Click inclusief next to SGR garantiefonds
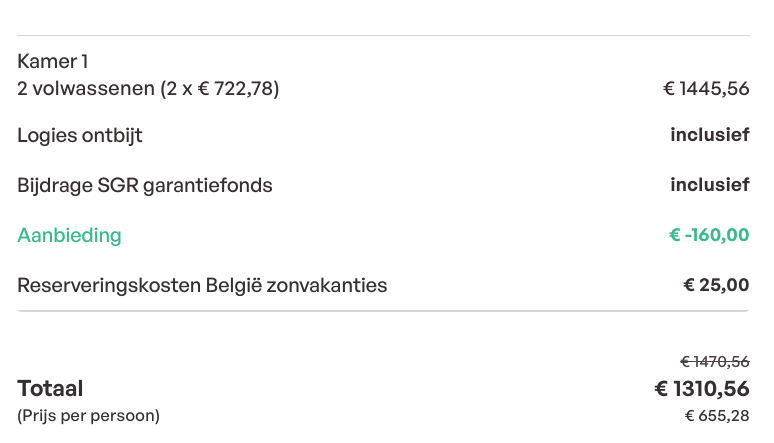 point(709,185)
